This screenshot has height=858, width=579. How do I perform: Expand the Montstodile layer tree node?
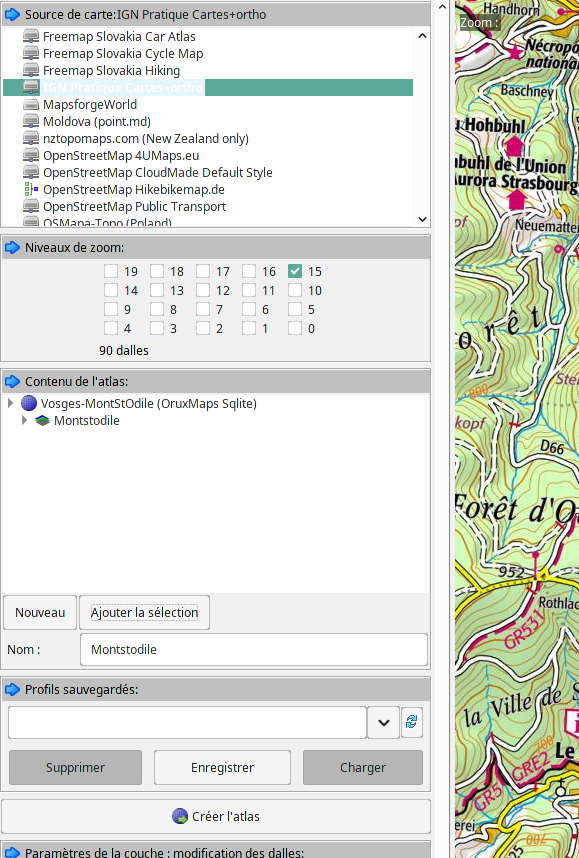pos(24,420)
